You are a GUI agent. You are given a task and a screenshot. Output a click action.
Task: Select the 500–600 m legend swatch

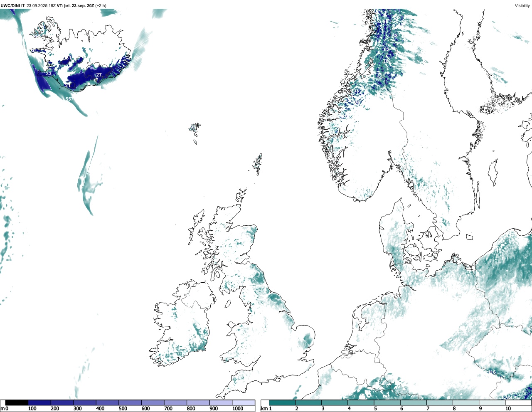click(x=130, y=402)
